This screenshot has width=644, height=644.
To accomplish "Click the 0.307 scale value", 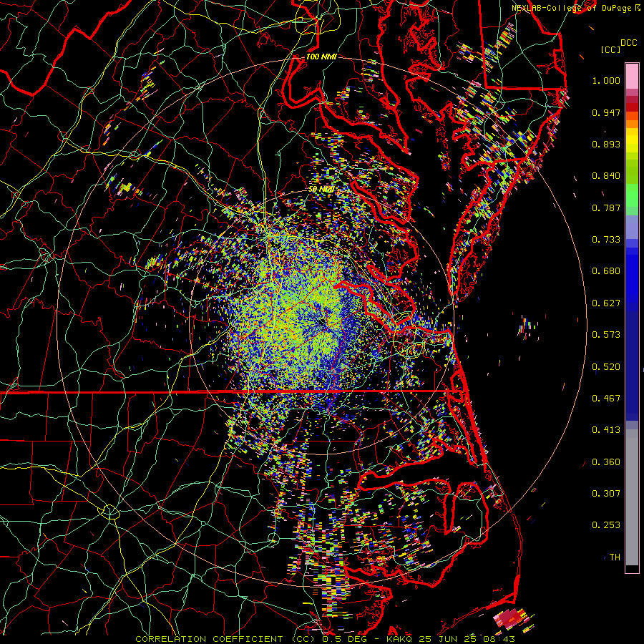I will tap(606, 494).
